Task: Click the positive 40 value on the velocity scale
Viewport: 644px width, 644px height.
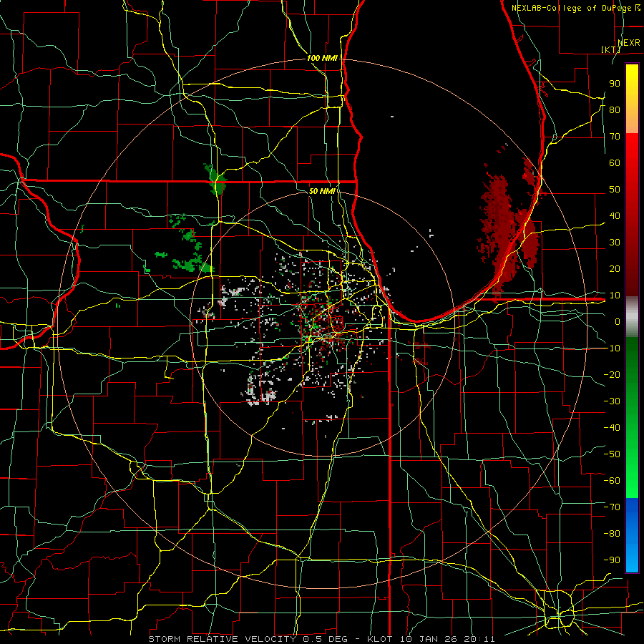Action: pyautogui.click(x=615, y=216)
